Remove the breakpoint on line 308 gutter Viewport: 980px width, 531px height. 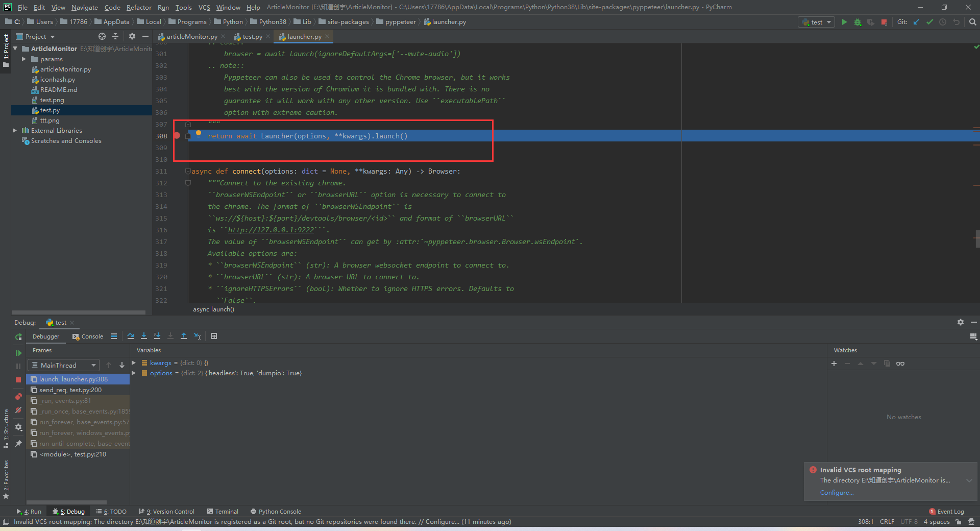click(x=177, y=136)
